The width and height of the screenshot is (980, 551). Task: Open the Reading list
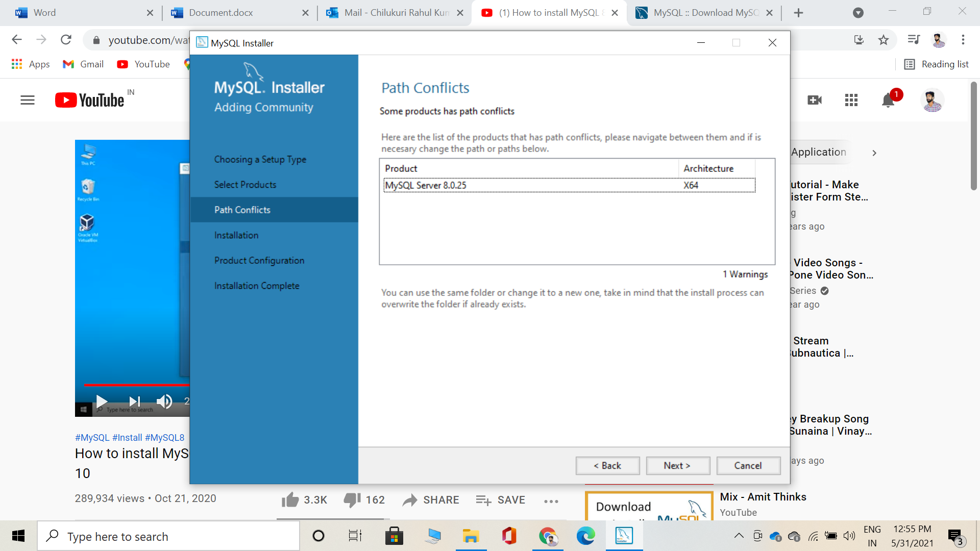tap(936, 64)
